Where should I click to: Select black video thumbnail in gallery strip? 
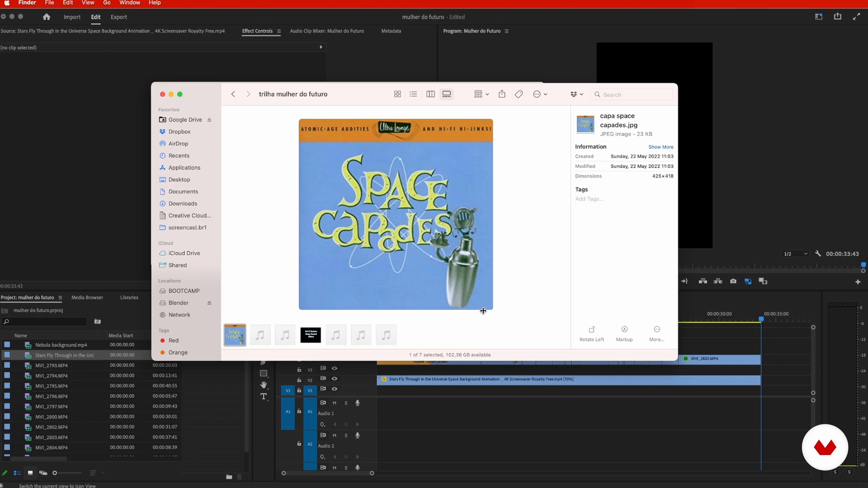311,335
